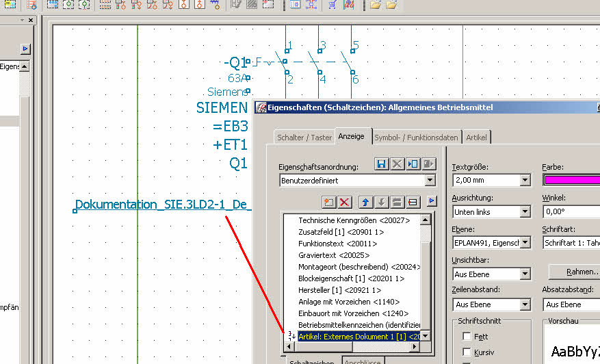
Task: Select 'Technische Kenngrößen <20027>' in the list
Action: click(354, 220)
